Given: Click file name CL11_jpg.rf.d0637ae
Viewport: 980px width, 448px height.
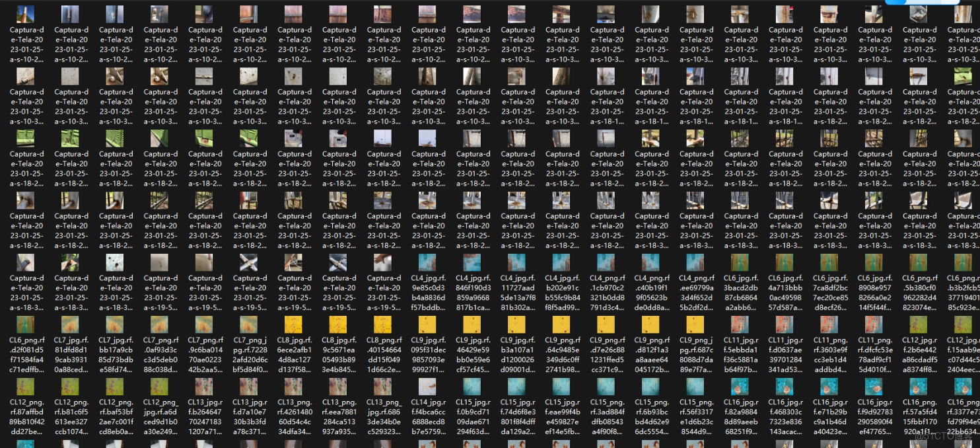Looking at the screenshot, I should 786,355.
